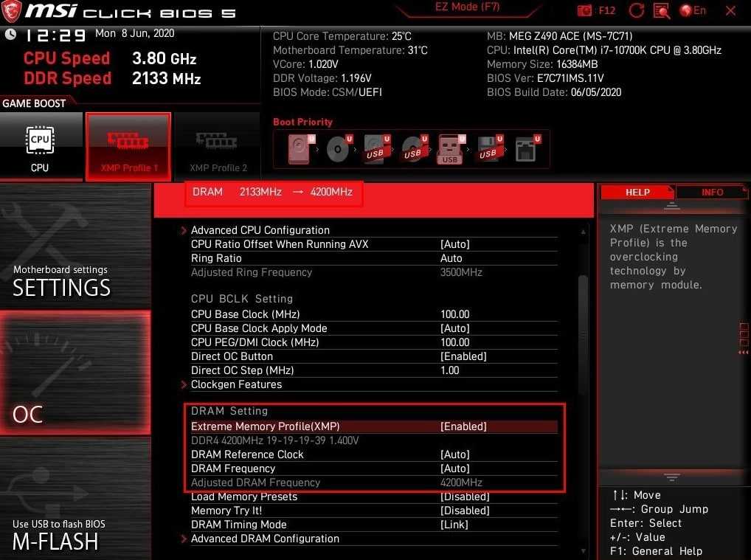This screenshot has width=751, height=560.
Task: Expand Advanced CPU Configuration submenu
Action: pos(260,230)
